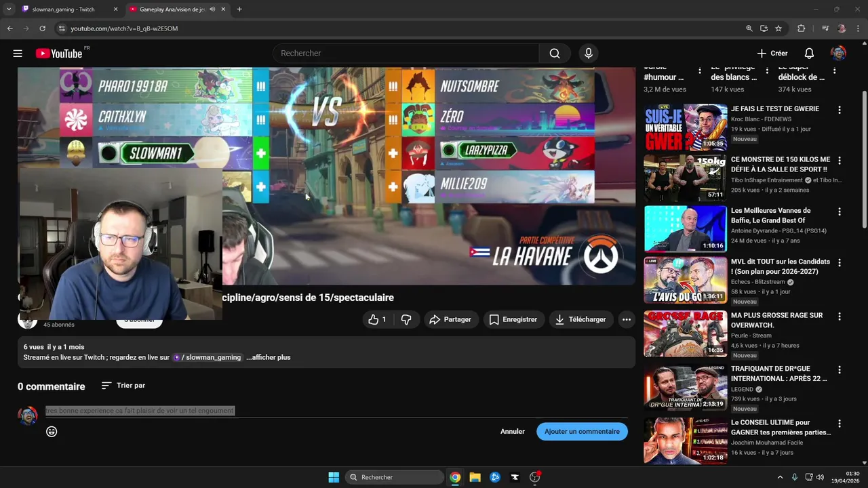Open the YouTube guide hamburger menu
Screen dimensions: 868x488
point(18,54)
